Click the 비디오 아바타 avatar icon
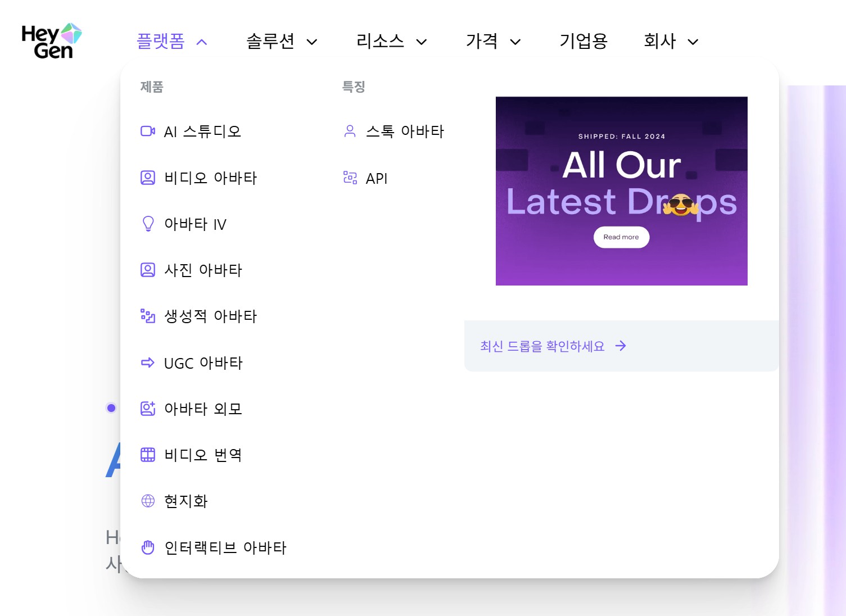The width and height of the screenshot is (846, 616). point(147,178)
